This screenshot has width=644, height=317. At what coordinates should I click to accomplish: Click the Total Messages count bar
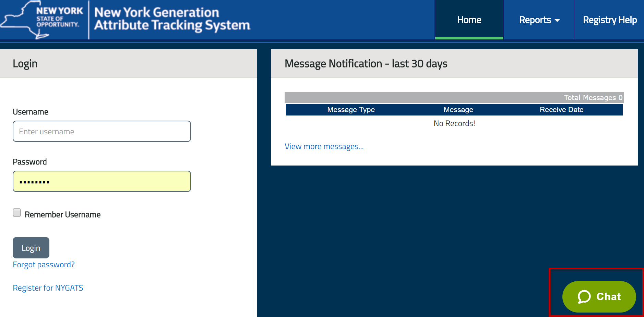tap(454, 98)
